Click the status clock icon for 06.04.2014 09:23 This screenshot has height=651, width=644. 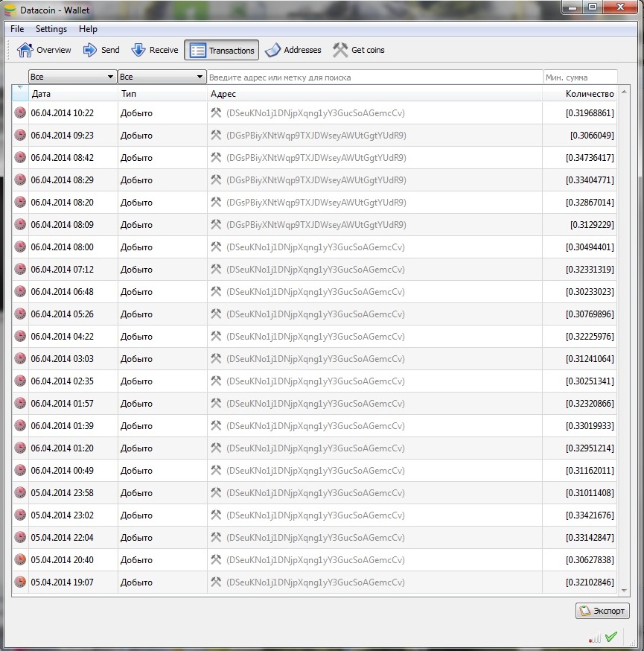click(x=20, y=136)
